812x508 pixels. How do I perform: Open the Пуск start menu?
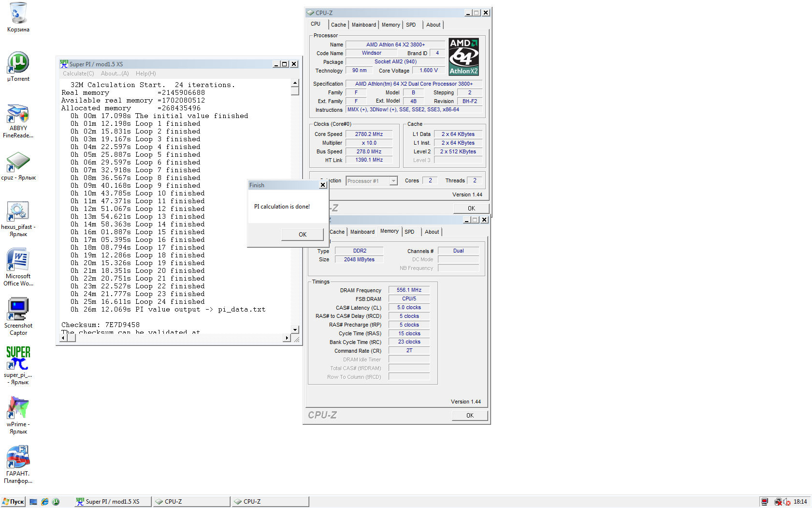13,502
